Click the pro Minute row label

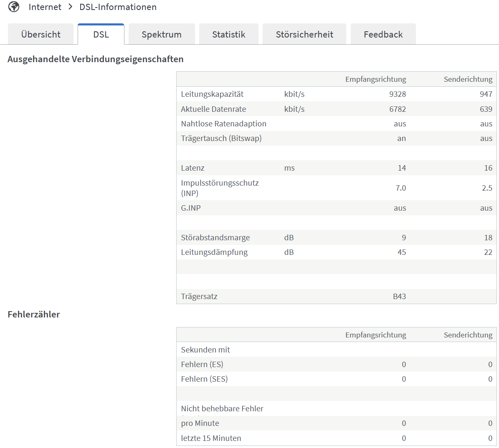200,423
